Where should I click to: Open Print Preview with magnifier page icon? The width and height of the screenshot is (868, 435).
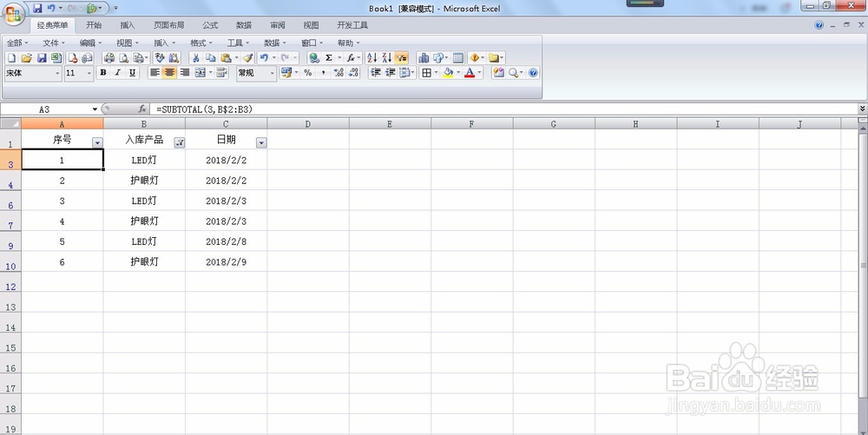pyautogui.click(x=124, y=57)
